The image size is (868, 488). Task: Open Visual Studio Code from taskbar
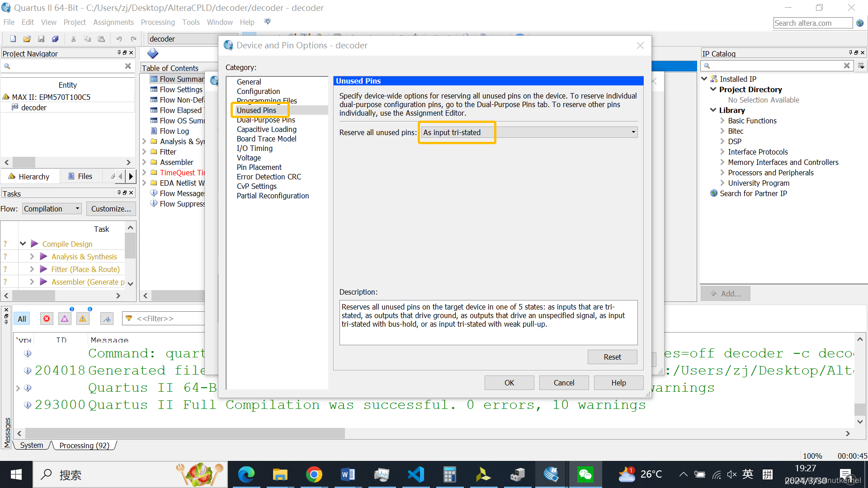tap(415, 474)
